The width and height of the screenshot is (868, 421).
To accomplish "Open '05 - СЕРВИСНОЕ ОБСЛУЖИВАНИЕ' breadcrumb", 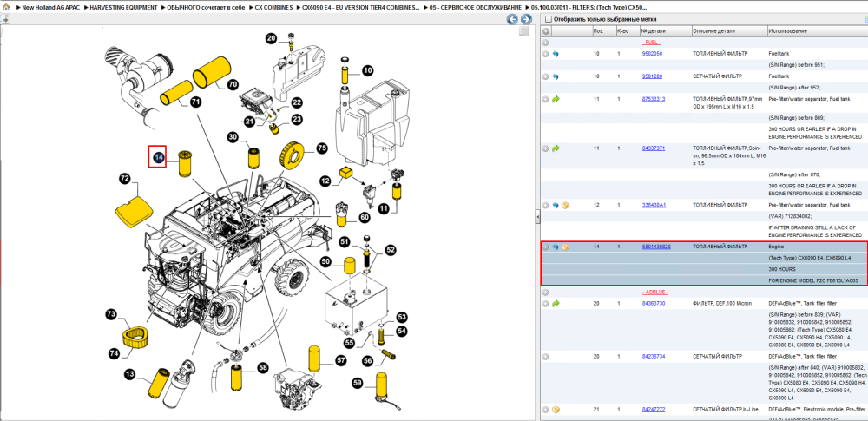I will coord(476,7).
